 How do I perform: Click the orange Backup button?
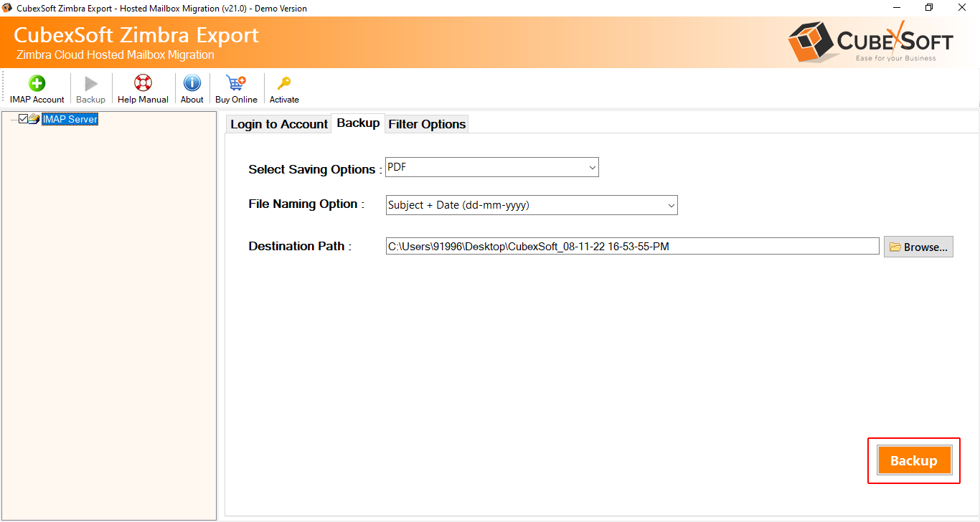pyautogui.click(x=914, y=460)
